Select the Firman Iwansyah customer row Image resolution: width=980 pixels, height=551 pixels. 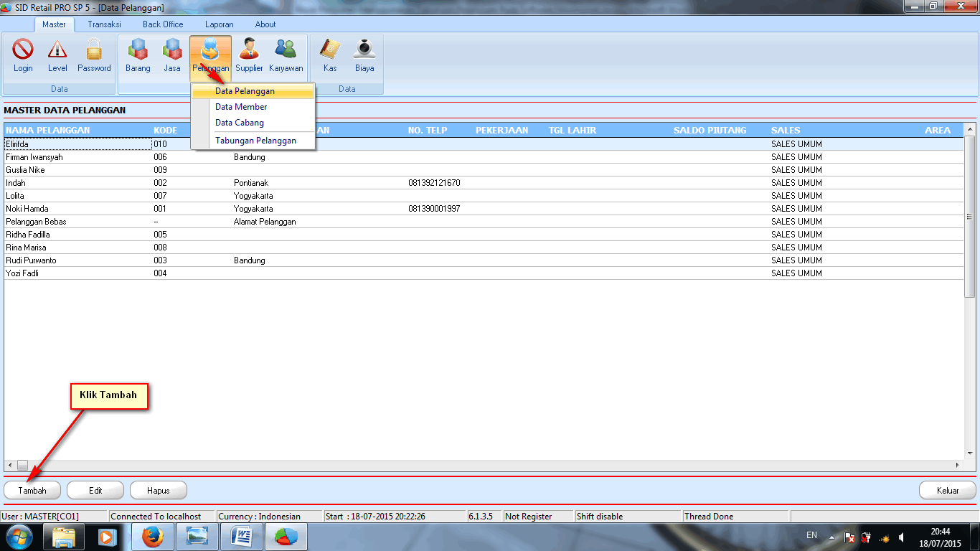(x=484, y=157)
